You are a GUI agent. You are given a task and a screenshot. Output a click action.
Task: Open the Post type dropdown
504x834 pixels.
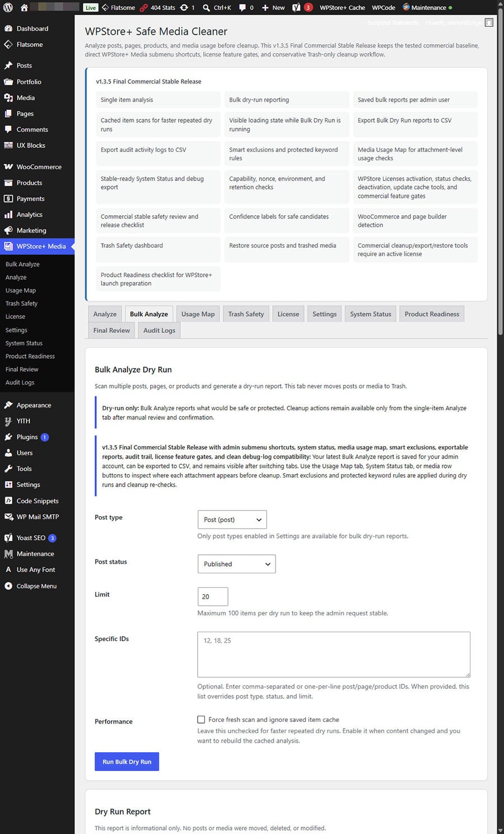pos(232,520)
